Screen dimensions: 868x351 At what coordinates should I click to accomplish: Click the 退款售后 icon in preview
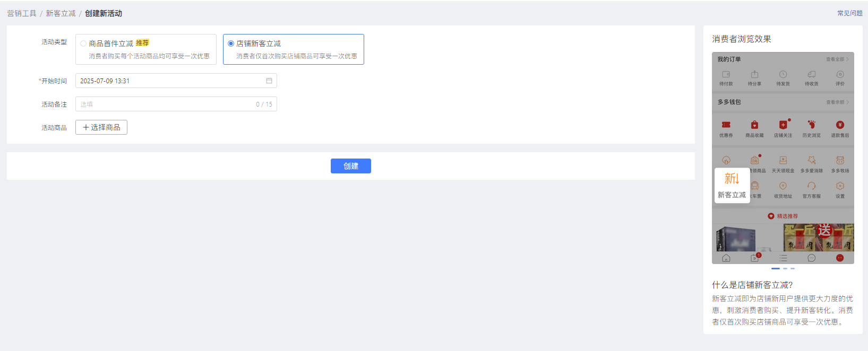pos(840,128)
